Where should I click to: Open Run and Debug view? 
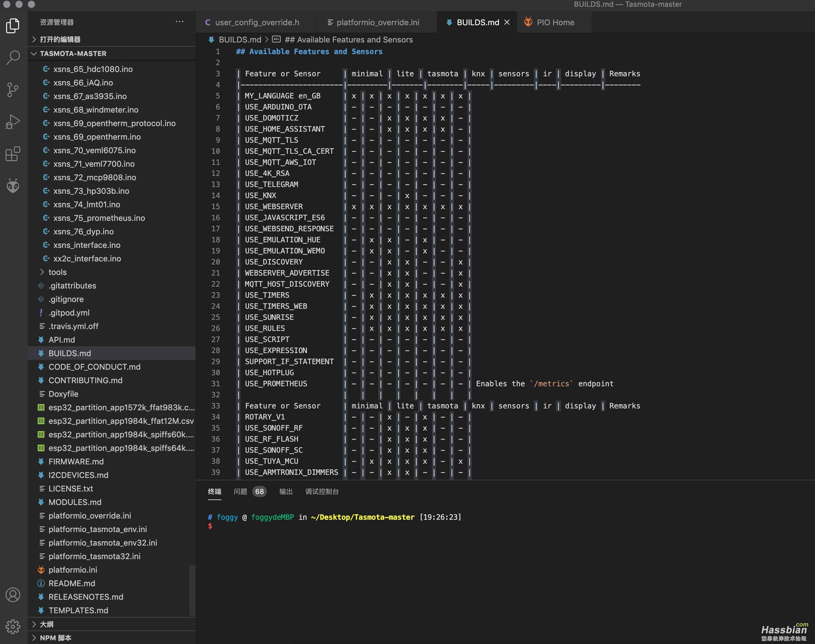coord(13,122)
